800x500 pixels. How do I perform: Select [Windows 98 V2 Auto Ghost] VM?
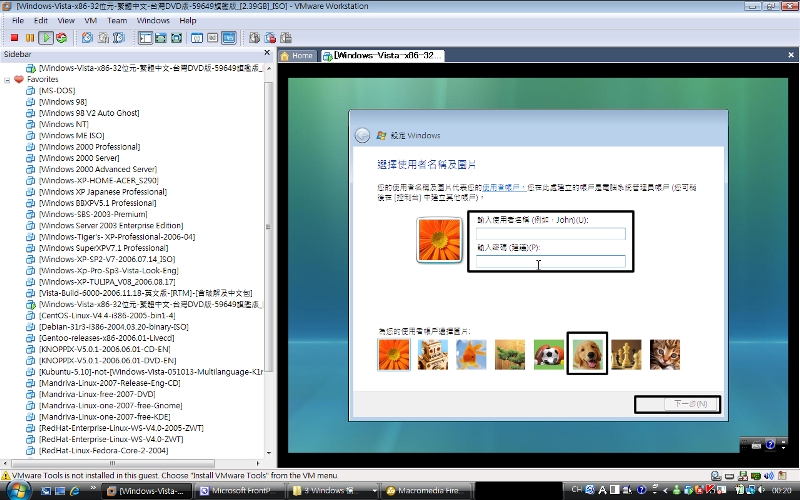pyautogui.click(x=89, y=113)
